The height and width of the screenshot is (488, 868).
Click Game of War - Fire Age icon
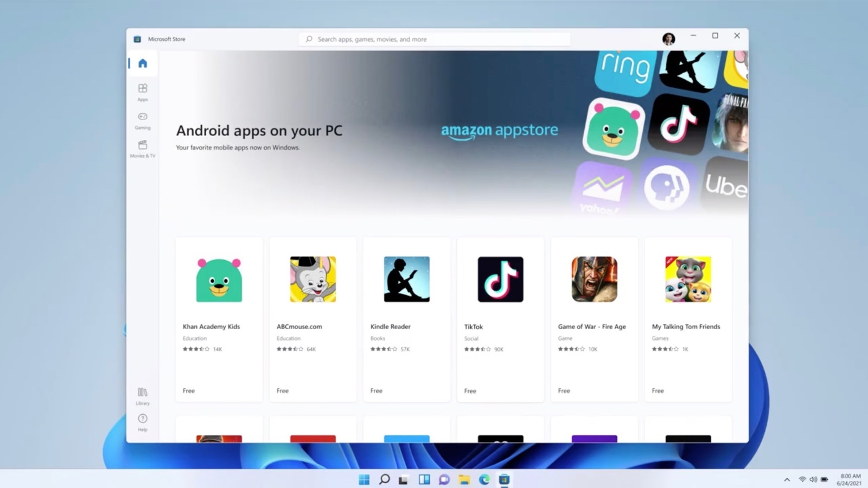(595, 279)
